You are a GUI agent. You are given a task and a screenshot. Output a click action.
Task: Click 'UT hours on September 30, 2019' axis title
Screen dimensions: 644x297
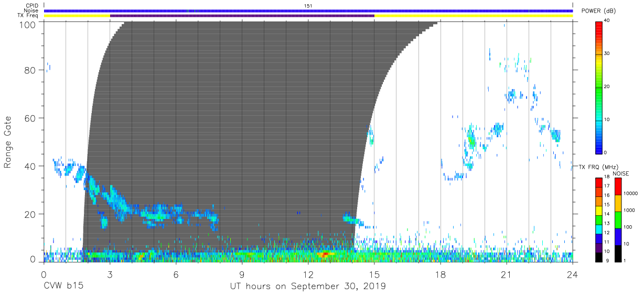click(x=308, y=287)
